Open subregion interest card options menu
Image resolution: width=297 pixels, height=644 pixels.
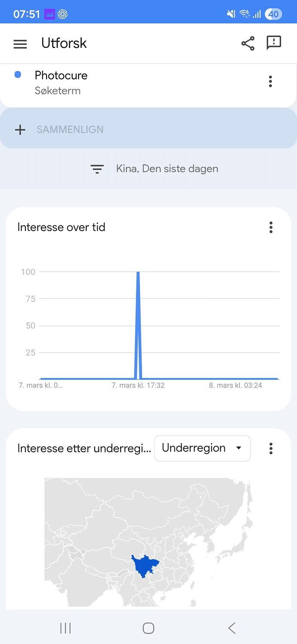click(271, 448)
